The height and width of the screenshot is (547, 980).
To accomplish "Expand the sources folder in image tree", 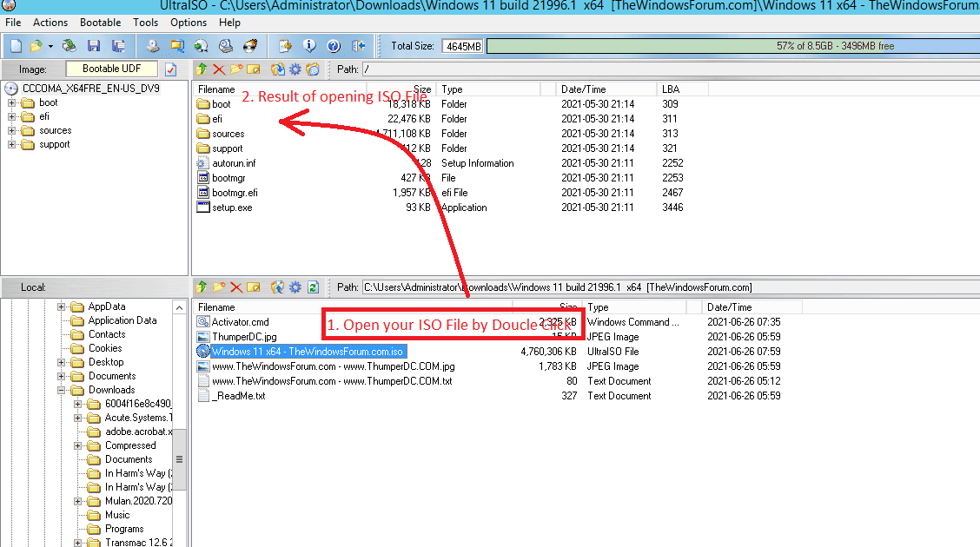I will [11, 130].
